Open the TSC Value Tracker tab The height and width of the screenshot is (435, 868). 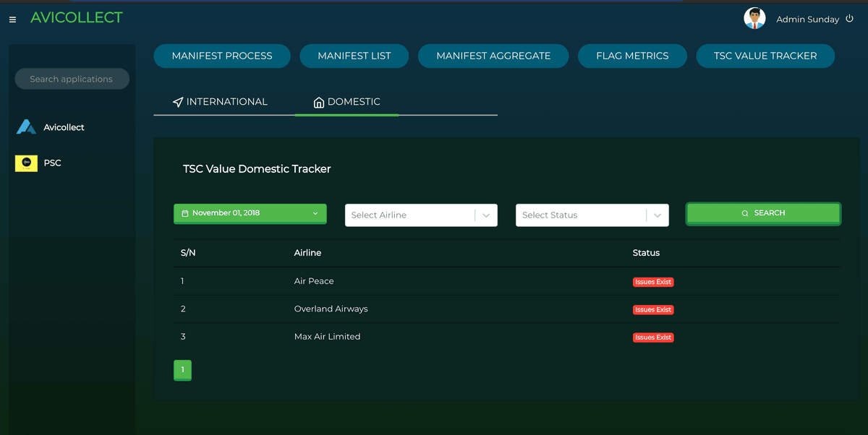click(765, 56)
